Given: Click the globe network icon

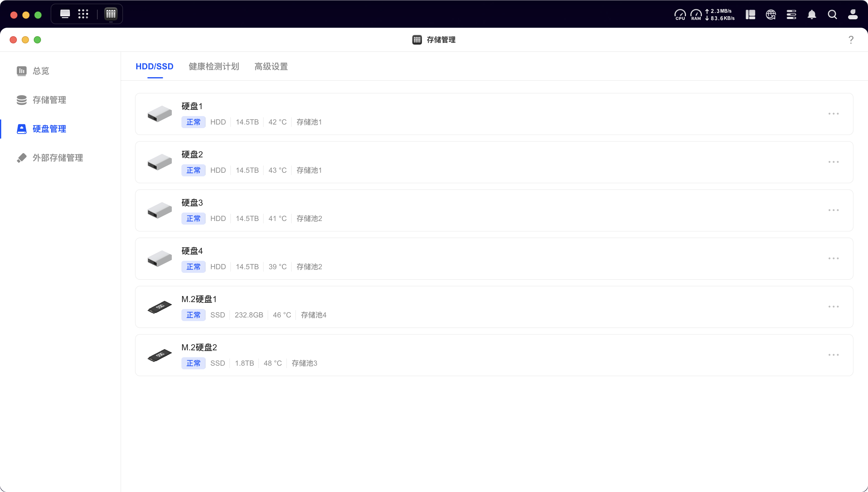Looking at the screenshot, I should point(771,14).
